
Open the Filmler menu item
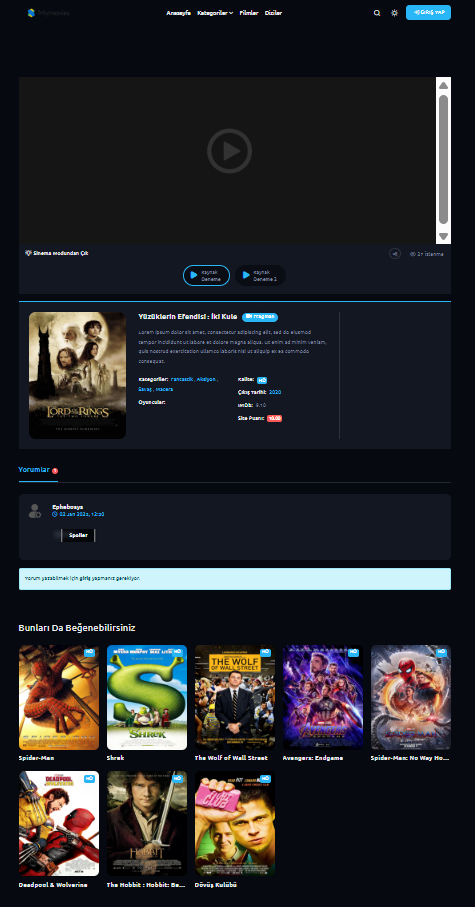249,13
